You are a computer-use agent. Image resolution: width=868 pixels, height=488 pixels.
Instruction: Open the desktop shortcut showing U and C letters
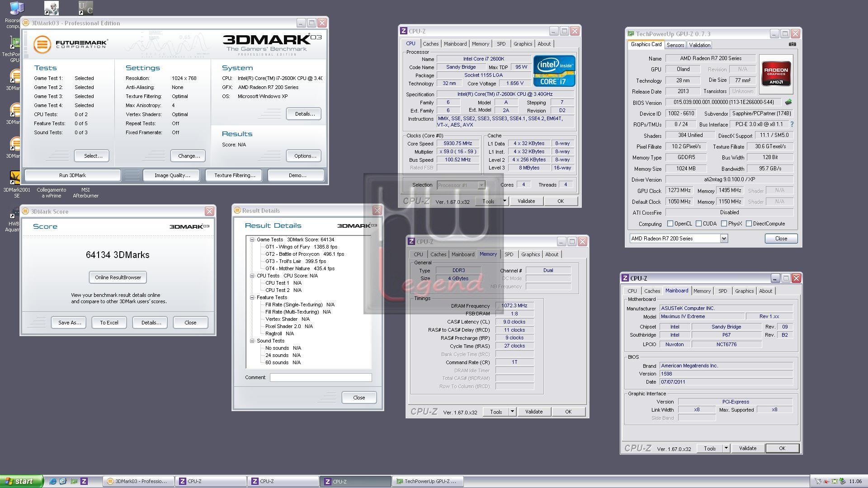click(x=85, y=8)
